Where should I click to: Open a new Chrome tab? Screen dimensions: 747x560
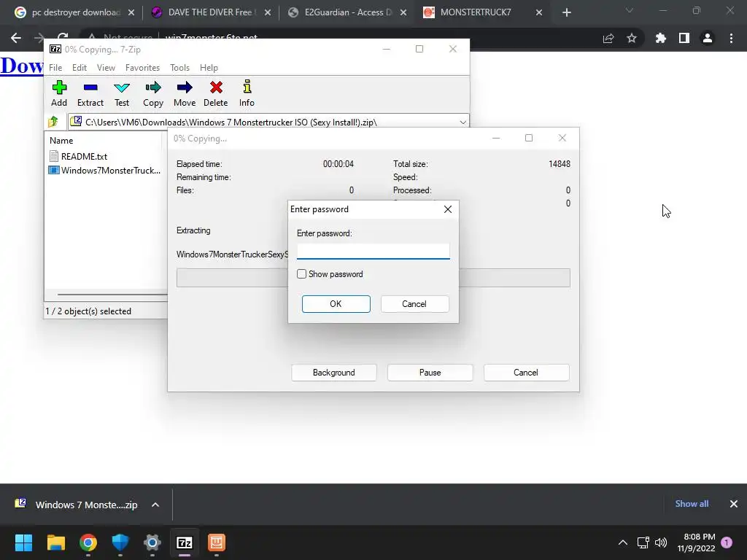coord(566,12)
